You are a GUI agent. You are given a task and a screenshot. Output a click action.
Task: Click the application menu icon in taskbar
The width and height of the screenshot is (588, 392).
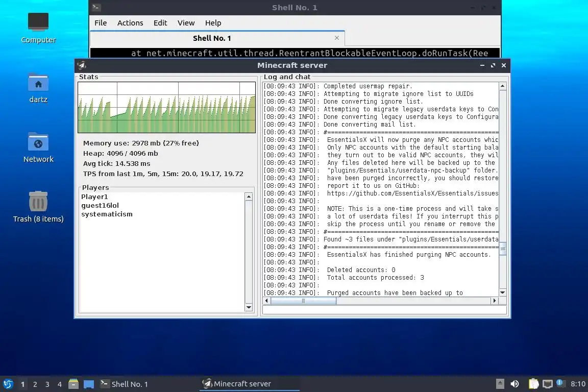[x=8, y=384]
